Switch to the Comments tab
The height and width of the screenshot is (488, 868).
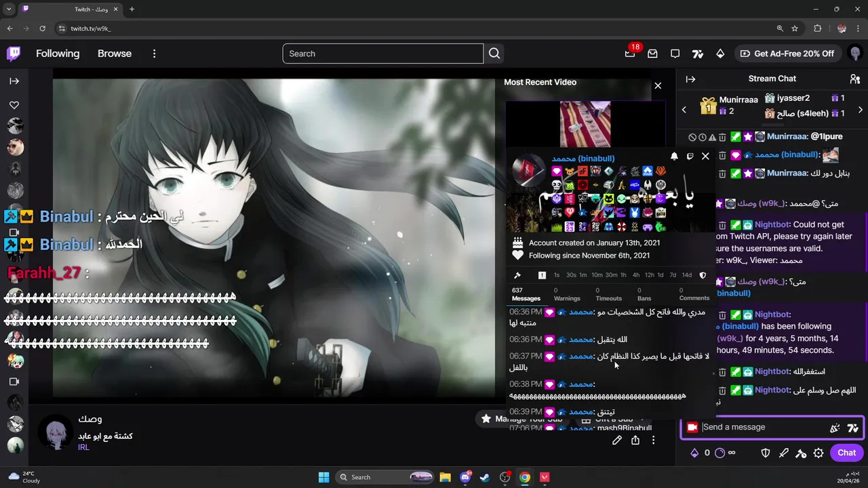[x=694, y=294]
